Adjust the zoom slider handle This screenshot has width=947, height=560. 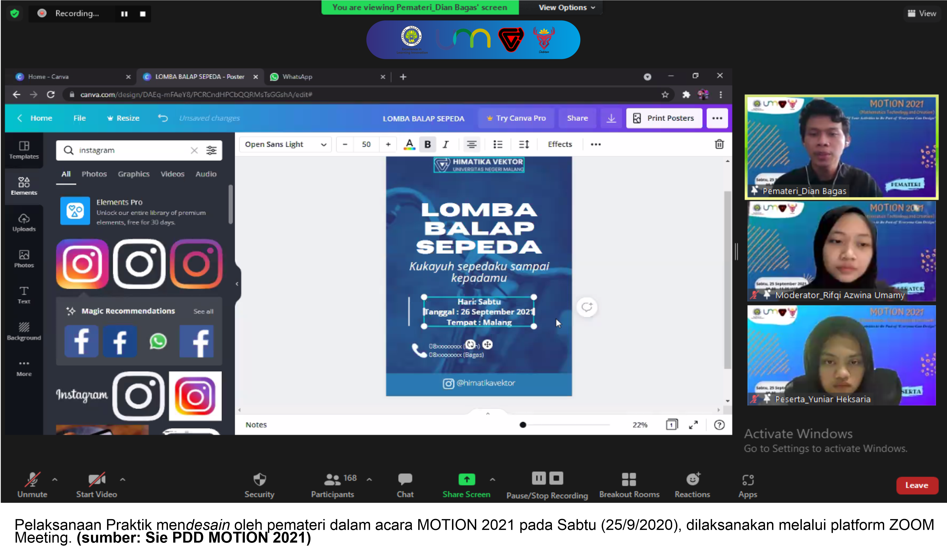point(523,425)
